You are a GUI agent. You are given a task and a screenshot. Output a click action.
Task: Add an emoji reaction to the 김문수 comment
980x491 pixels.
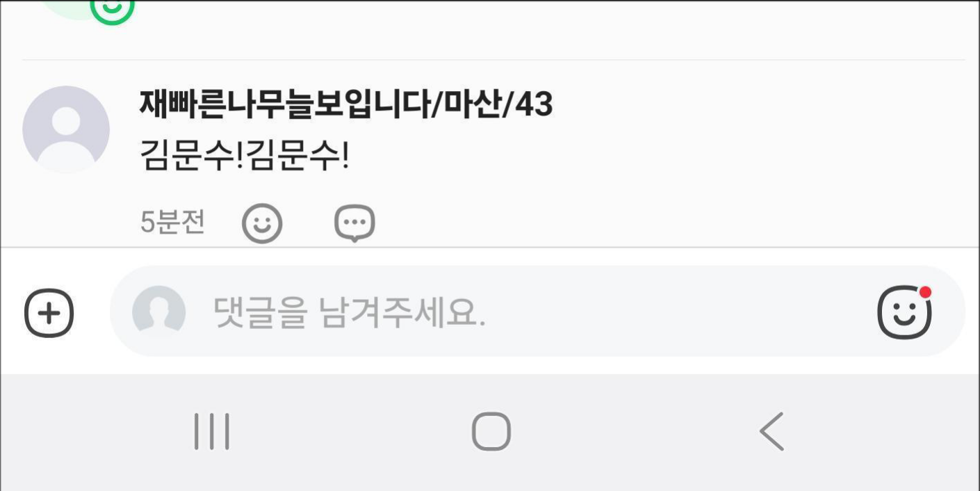pos(262,223)
